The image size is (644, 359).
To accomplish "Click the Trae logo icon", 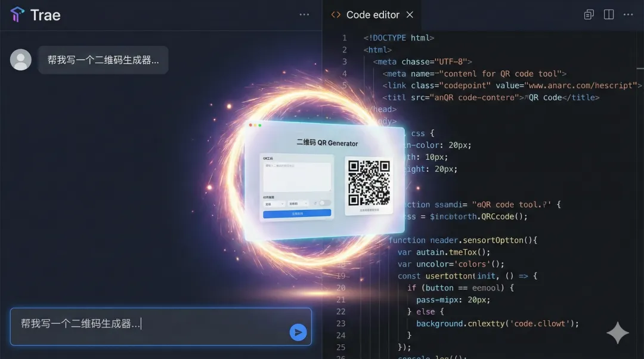I will click(x=17, y=14).
